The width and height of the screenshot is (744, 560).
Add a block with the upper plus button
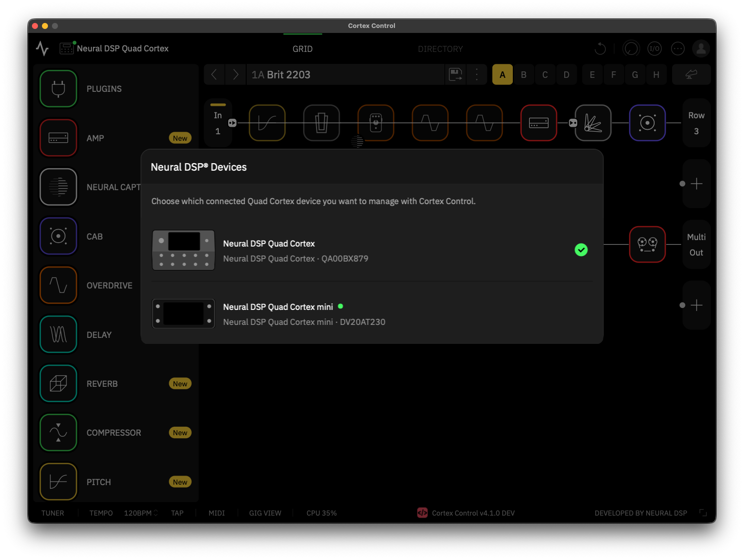tap(696, 184)
